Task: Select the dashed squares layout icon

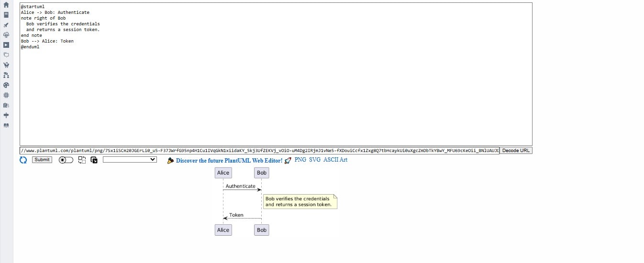Action: click(82, 160)
